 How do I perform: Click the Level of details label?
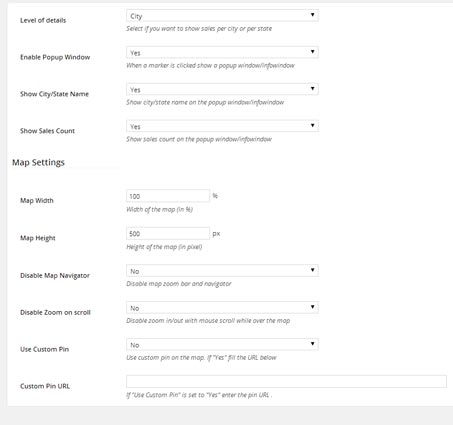click(43, 20)
